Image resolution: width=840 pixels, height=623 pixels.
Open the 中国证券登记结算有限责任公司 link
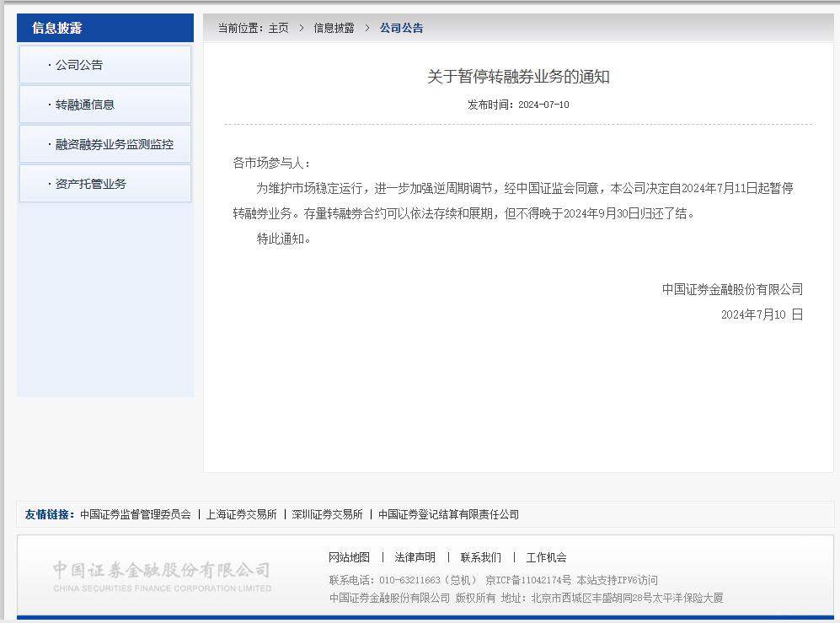pos(448,515)
